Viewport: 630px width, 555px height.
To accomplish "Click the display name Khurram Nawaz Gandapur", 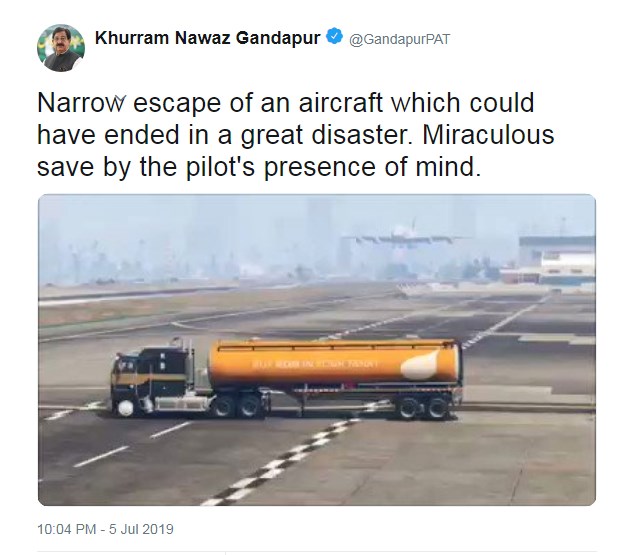I will point(208,38).
